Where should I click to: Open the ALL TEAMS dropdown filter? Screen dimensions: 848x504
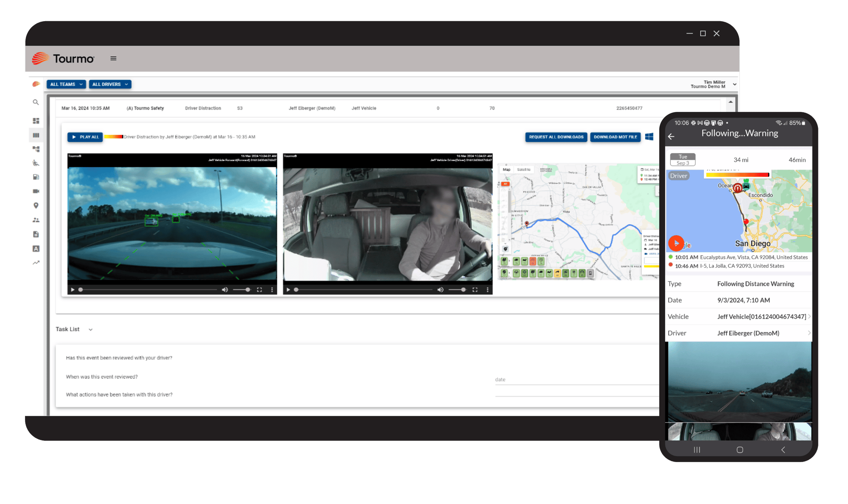65,84
